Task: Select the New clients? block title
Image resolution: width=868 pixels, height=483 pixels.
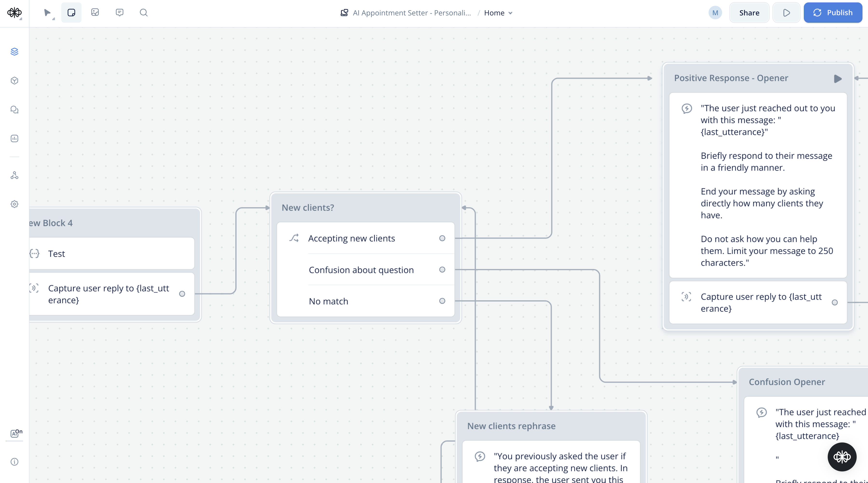Action: click(308, 208)
